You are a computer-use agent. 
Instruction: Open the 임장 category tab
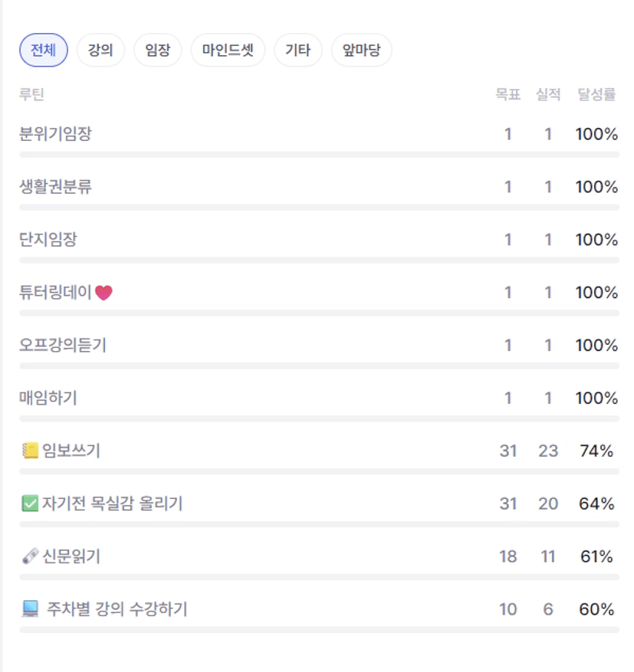click(157, 51)
